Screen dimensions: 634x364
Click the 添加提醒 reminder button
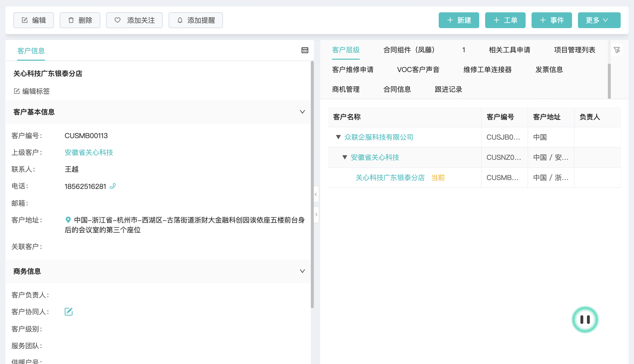click(196, 20)
